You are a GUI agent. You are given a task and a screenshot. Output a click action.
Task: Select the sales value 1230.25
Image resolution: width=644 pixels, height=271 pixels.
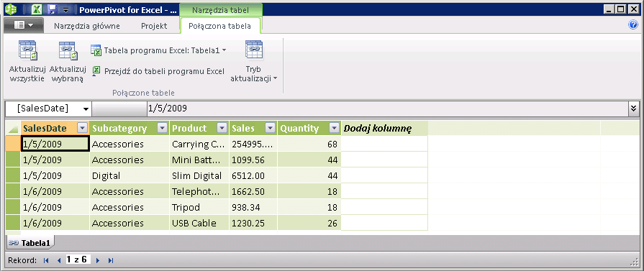click(253, 224)
